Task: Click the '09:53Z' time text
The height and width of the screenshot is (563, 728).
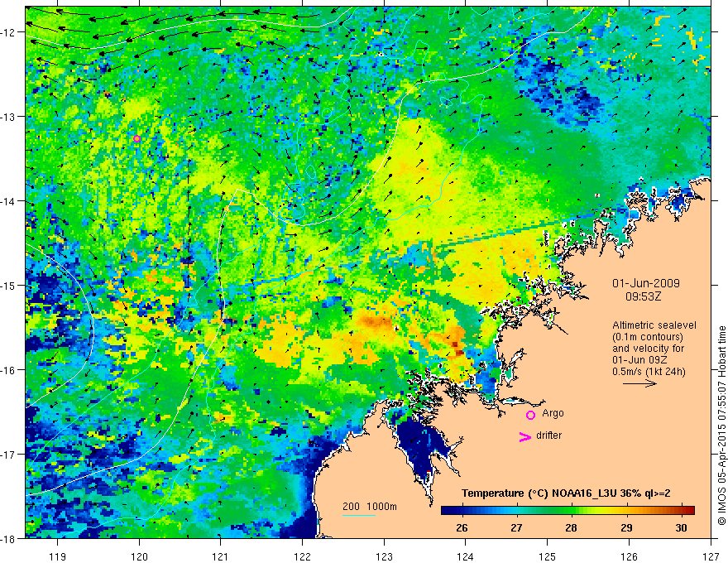Action: (x=643, y=296)
